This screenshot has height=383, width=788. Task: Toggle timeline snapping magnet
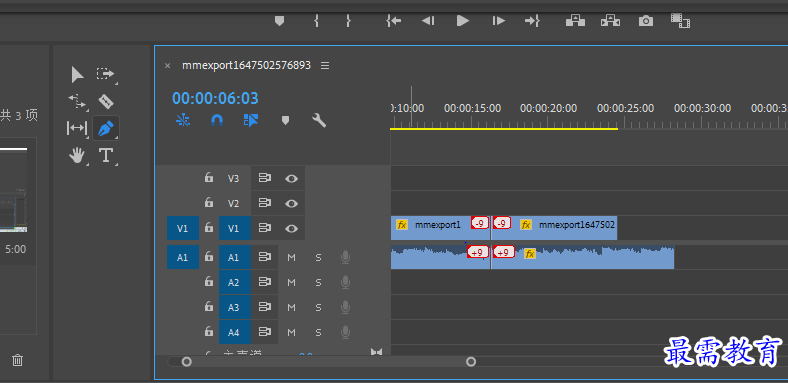[217, 120]
